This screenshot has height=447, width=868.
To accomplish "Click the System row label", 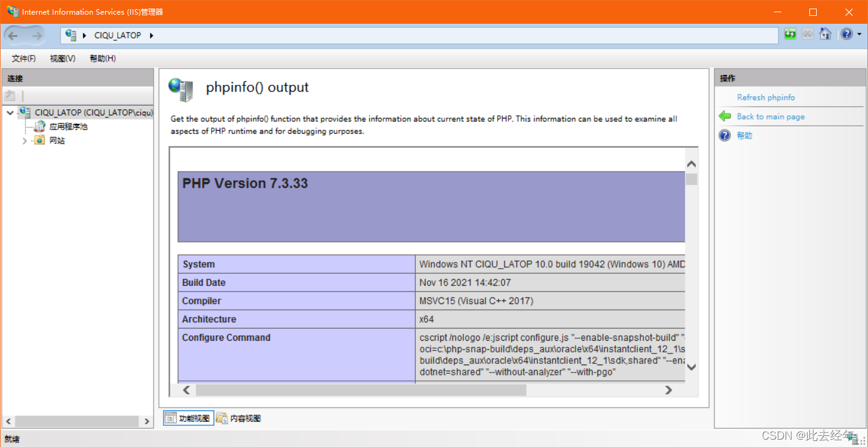I will [x=198, y=264].
